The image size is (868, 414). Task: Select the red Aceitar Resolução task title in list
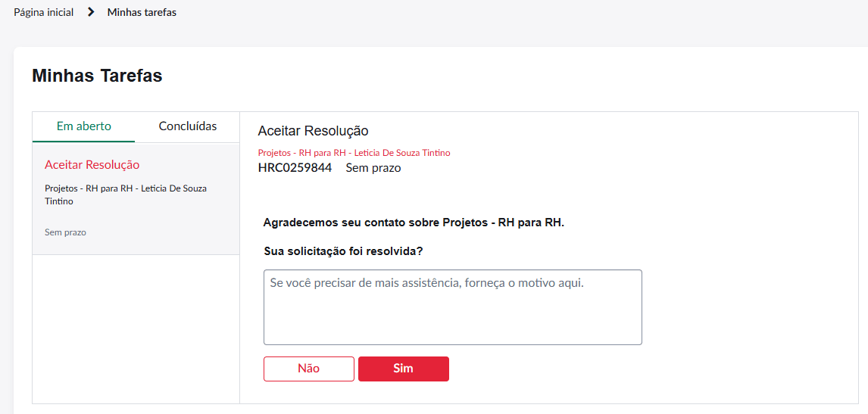(92, 164)
